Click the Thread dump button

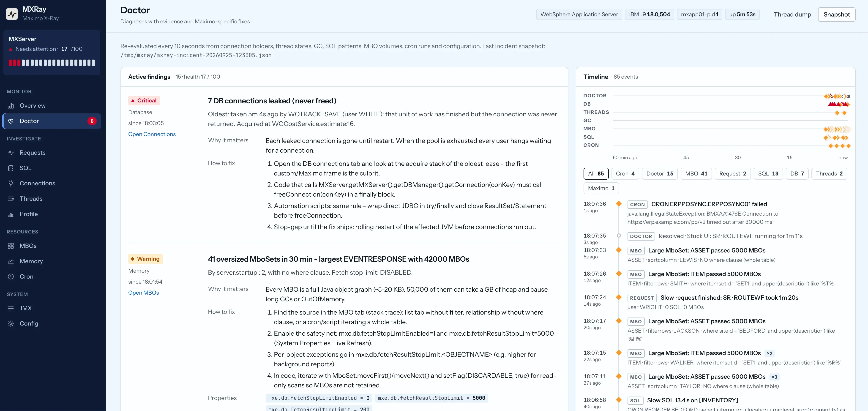(x=792, y=14)
